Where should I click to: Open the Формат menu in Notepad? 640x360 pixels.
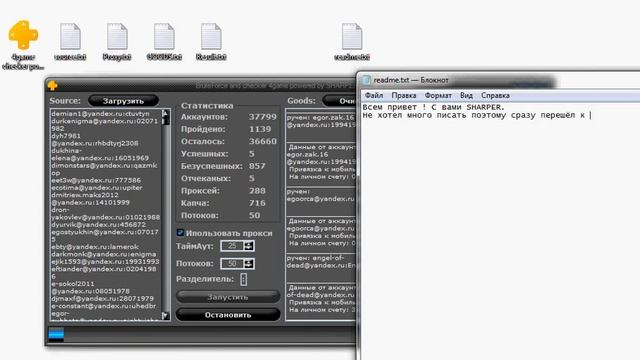point(438,95)
